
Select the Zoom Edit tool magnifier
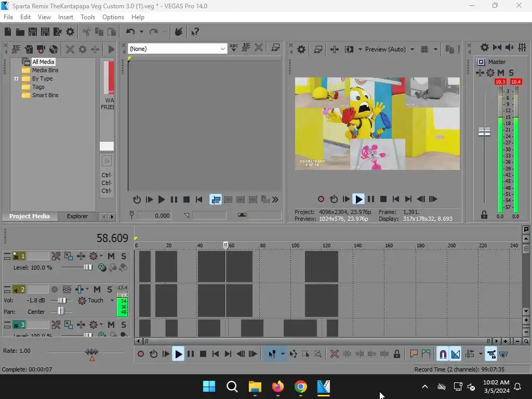318,354
